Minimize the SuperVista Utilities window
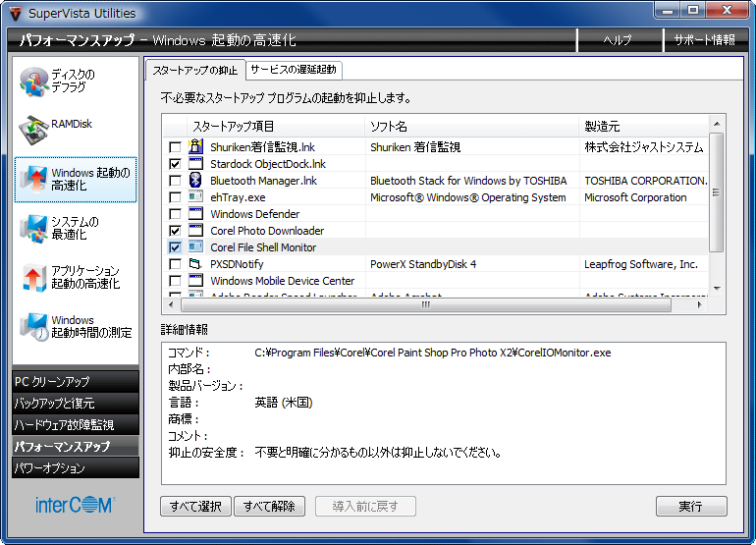Image resolution: width=756 pixels, height=545 pixels. [x=668, y=10]
